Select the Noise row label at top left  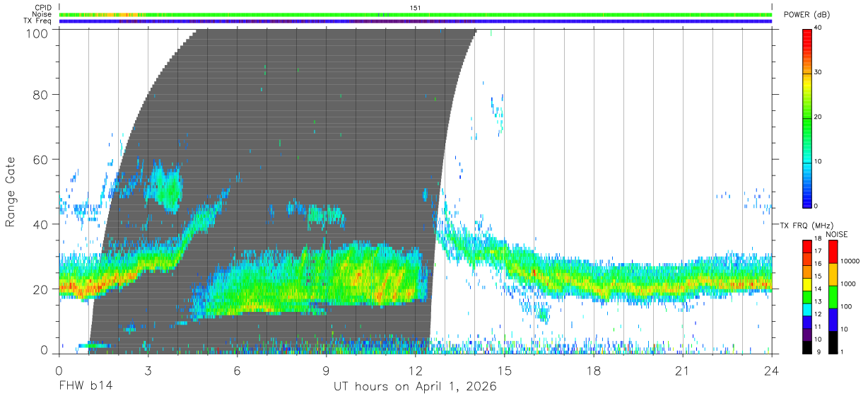click(x=42, y=14)
